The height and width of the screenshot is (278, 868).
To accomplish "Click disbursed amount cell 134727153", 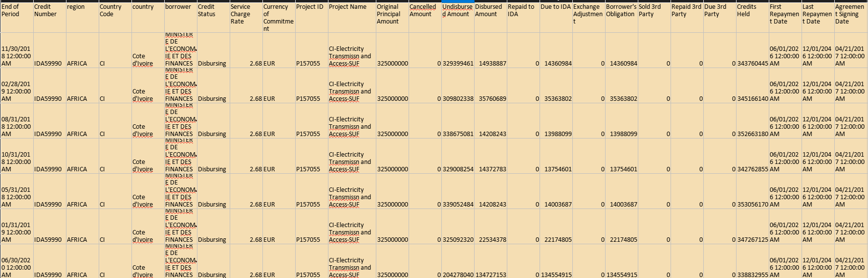I will (x=490, y=261).
